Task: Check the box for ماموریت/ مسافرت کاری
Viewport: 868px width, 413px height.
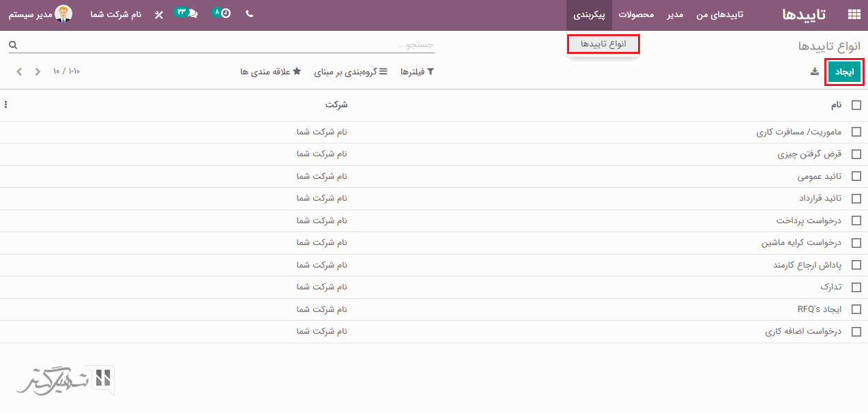Action: tap(856, 132)
